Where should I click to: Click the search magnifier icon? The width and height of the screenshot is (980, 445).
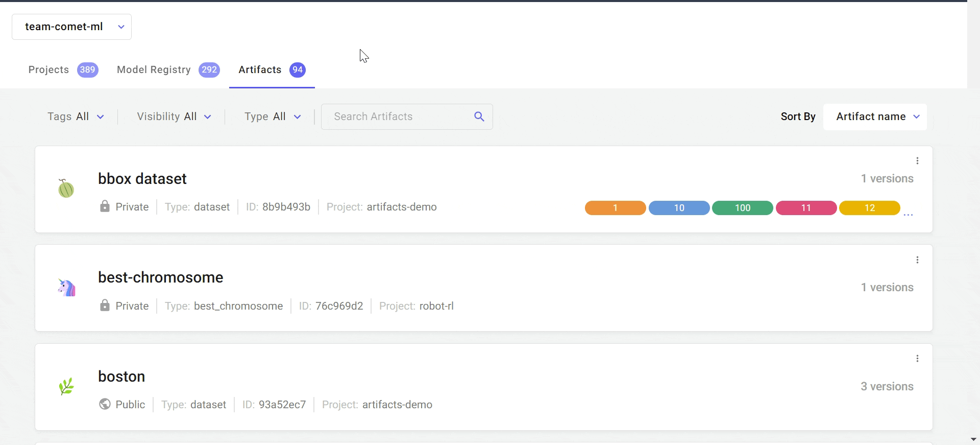pyautogui.click(x=479, y=116)
